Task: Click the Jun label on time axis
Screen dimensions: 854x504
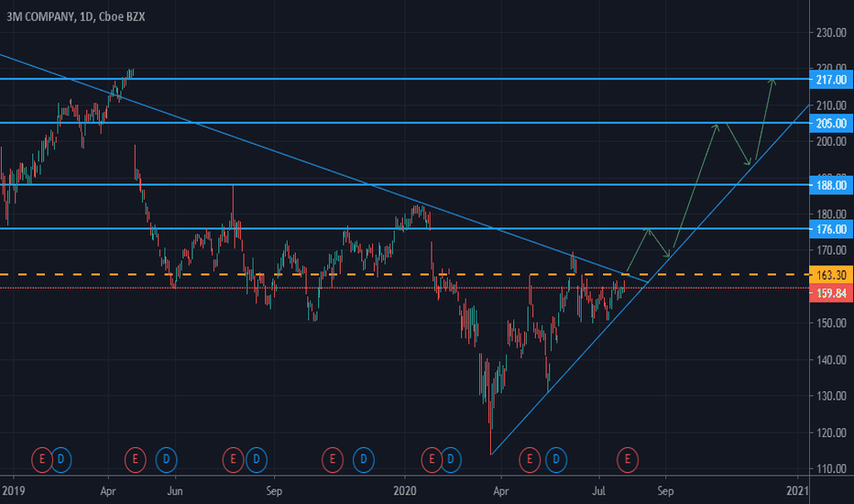Action: [x=175, y=491]
